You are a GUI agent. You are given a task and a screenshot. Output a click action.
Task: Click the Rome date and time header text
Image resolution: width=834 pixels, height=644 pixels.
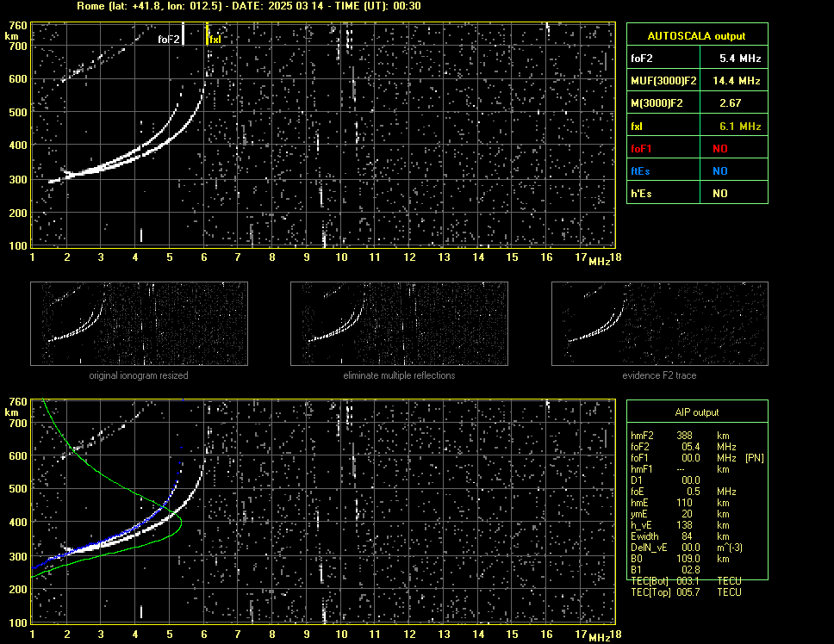pos(248,6)
